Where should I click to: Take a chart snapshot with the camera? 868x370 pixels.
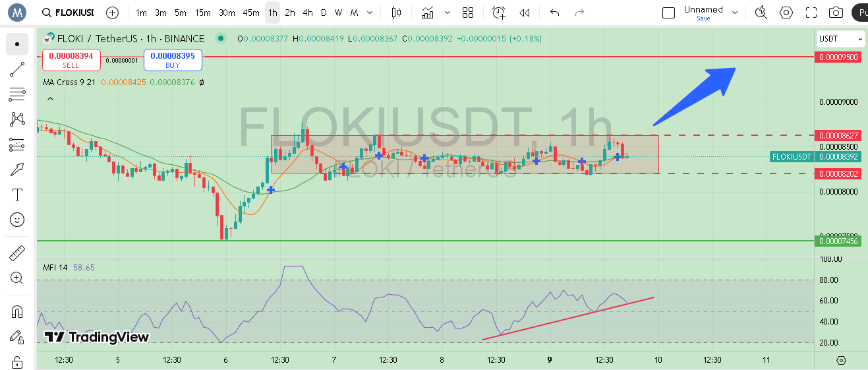coord(836,13)
